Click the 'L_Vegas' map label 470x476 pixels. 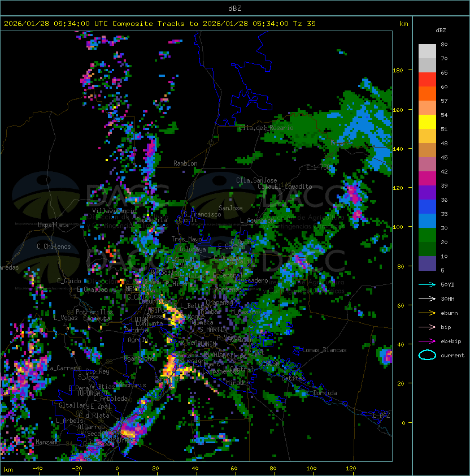tap(66, 318)
